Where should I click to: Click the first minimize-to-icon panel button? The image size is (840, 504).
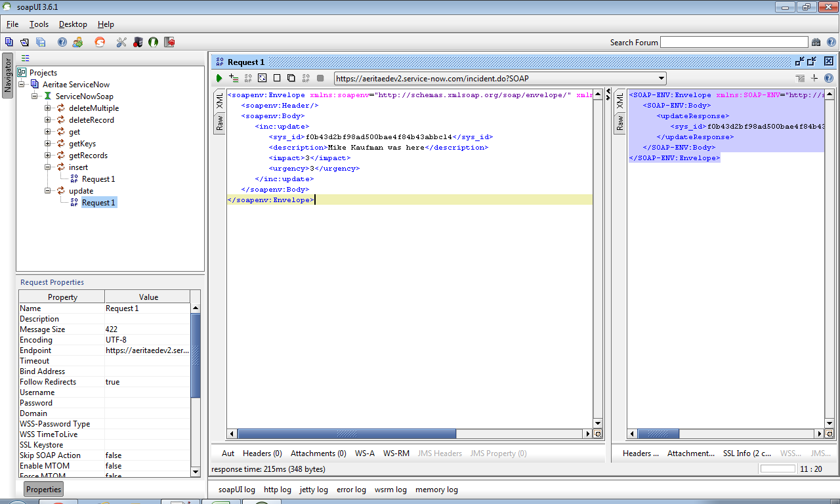[799, 61]
